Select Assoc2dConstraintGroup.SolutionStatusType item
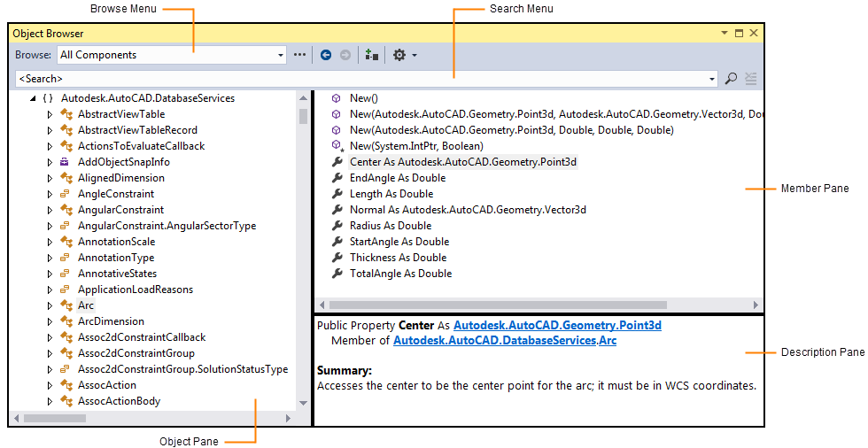 [182, 369]
